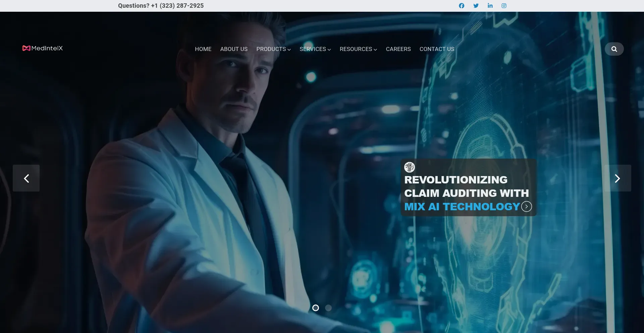Open MedIntelX Facebook page
The image size is (644, 333).
(461, 5)
